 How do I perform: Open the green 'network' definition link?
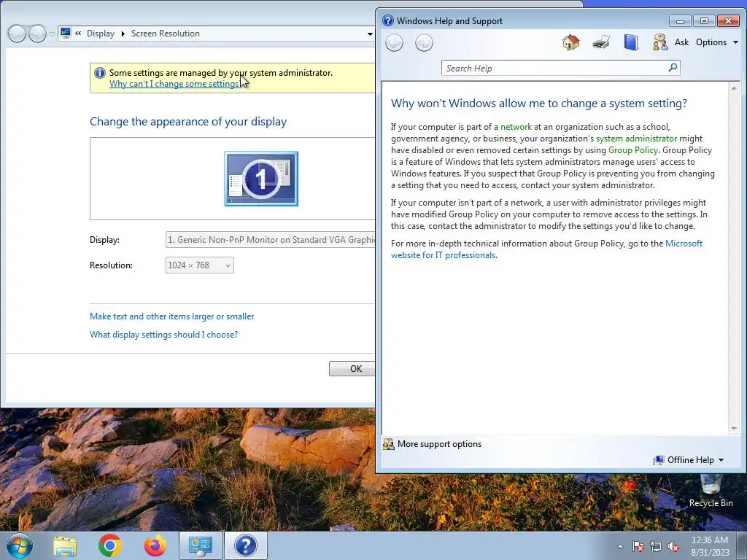click(516, 127)
